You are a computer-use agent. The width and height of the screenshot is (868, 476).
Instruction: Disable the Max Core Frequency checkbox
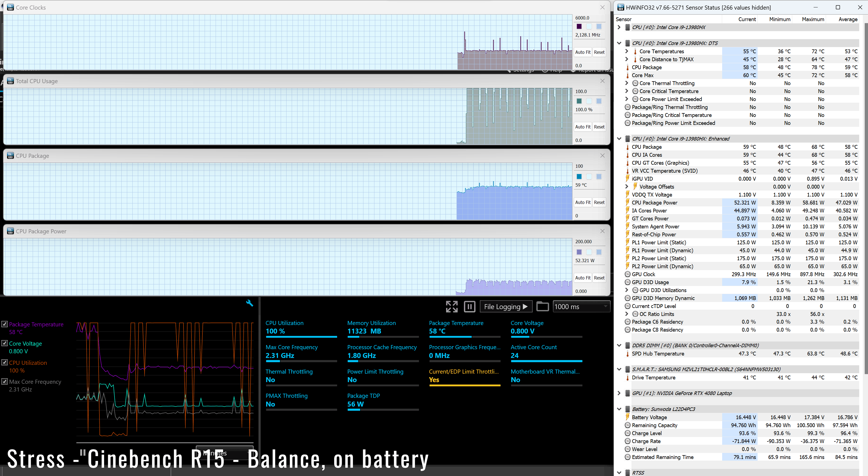click(x=5, y=381)
